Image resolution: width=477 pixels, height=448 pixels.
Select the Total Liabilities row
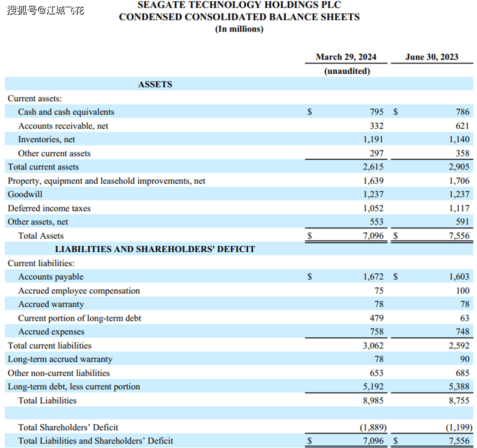point(48,400)
